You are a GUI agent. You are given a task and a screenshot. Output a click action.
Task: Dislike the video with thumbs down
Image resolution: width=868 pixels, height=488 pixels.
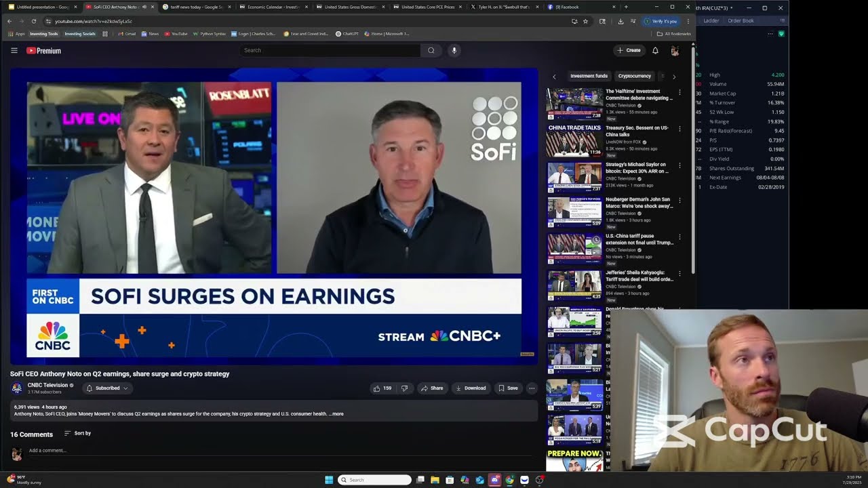(405, 388)
